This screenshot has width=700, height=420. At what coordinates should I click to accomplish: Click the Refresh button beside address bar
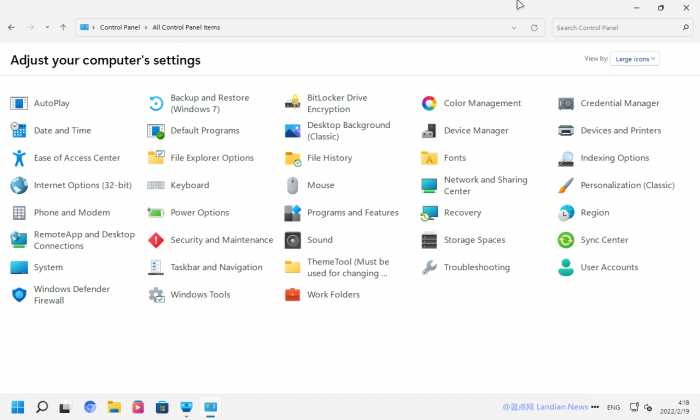[534, 28]
